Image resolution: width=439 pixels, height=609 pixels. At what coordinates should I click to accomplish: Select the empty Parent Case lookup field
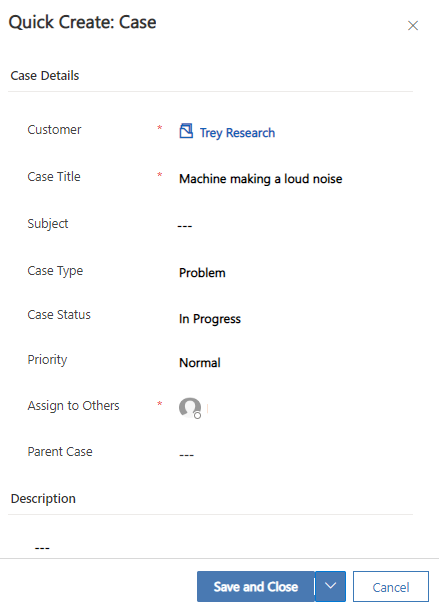point(295,454)
